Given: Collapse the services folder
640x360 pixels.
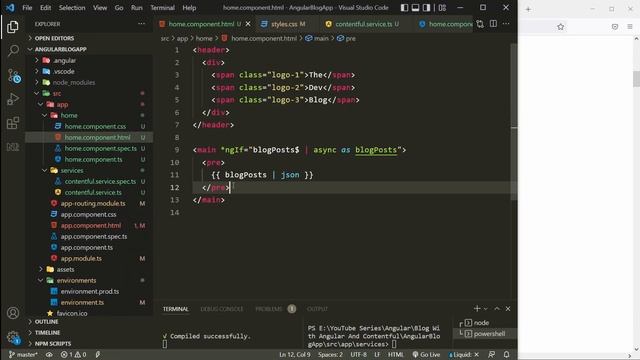Looking at the screenshot, I should coord(72,170).
